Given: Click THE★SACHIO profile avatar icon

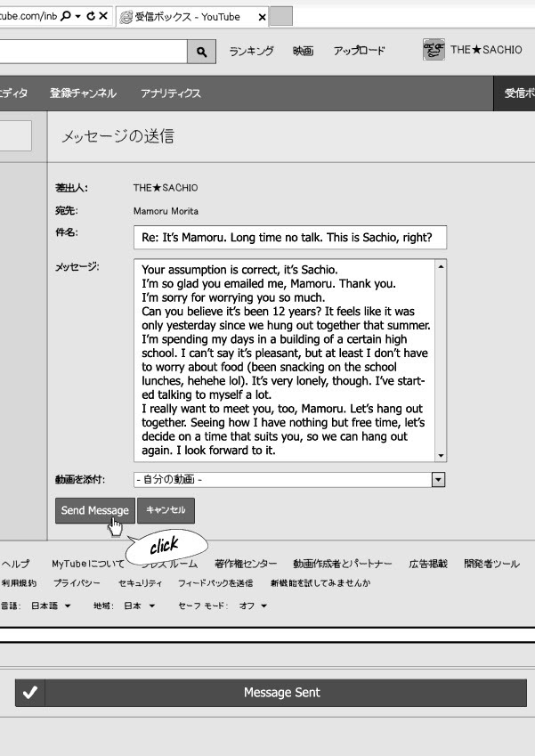Looking at the screenshot, I should 434,50.
